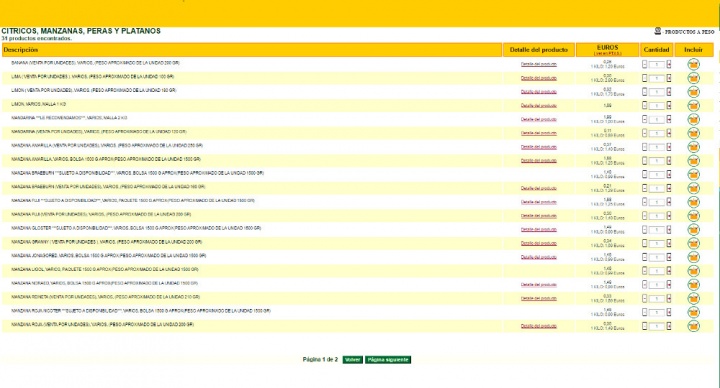Screen dimensions: 720x388
Task: Add MANZANA FUJI paquete to basket
Action: (x=693, y=202)
